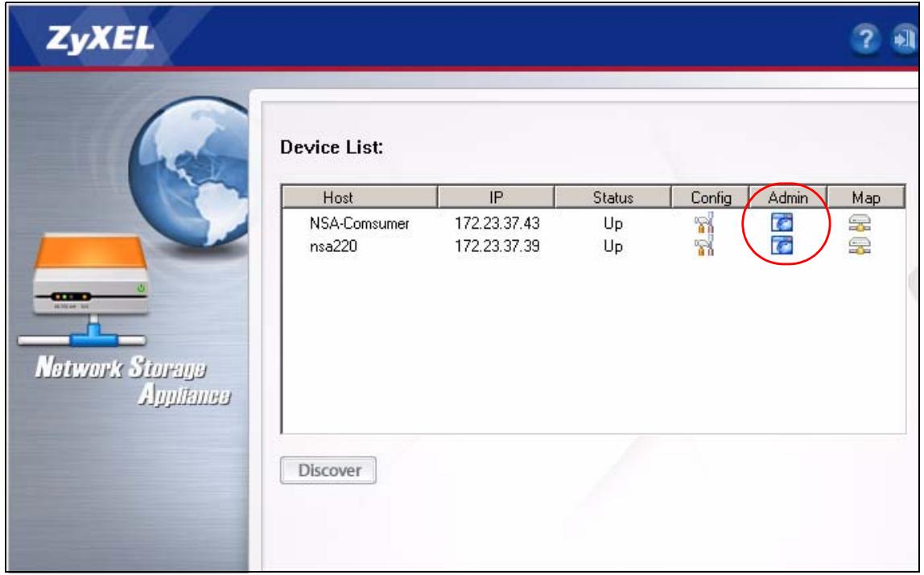Sort by the Status column header
The image size is (924, 575).
(613, 197)
